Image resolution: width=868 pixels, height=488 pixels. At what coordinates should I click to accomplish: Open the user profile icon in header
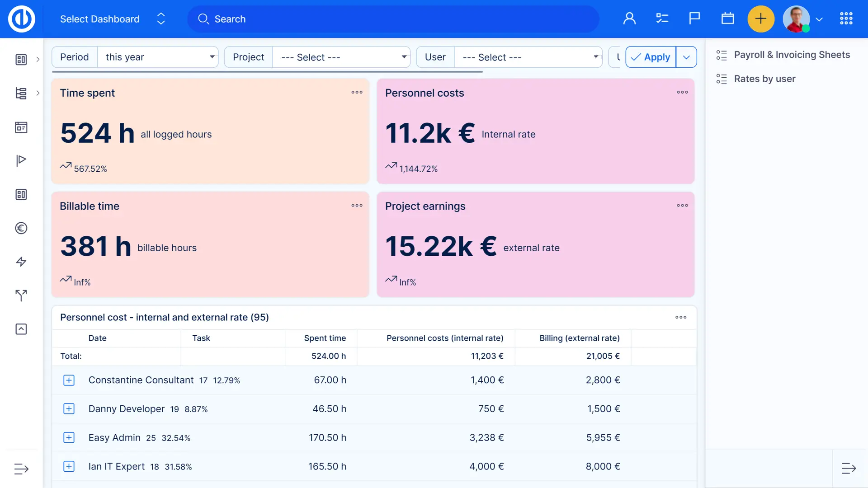tap(629, 19)
